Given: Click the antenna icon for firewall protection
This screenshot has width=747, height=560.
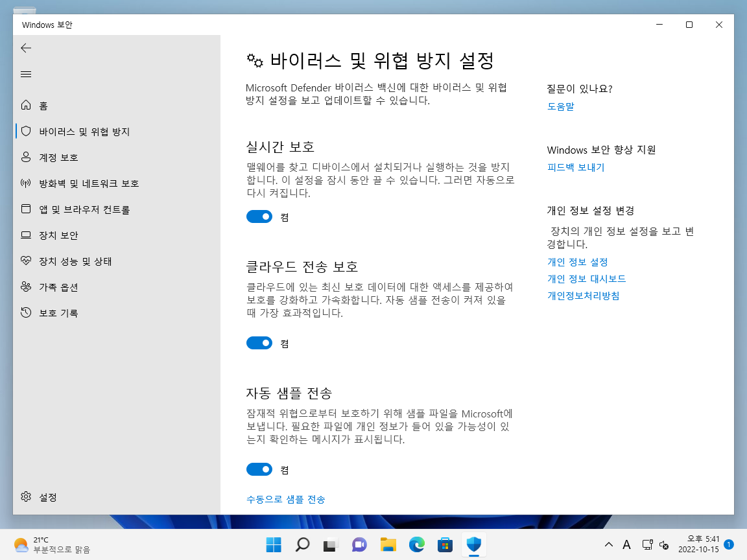Looking at the screenshot, I should [x=26, y=183].
